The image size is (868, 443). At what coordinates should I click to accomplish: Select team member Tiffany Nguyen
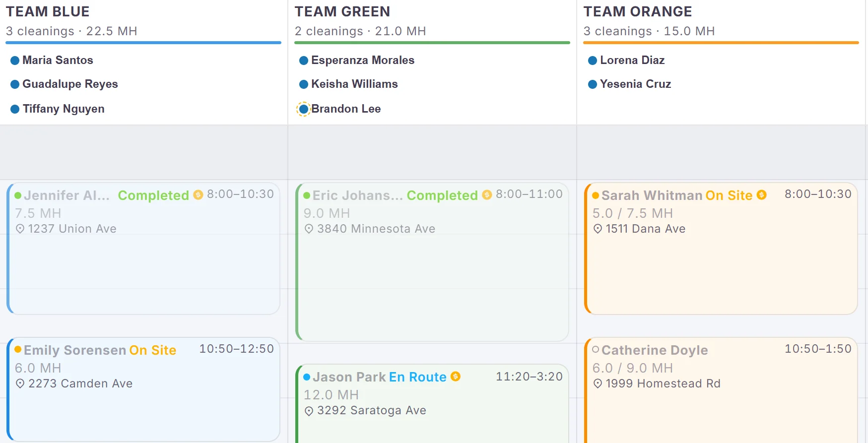coord(64,109)
